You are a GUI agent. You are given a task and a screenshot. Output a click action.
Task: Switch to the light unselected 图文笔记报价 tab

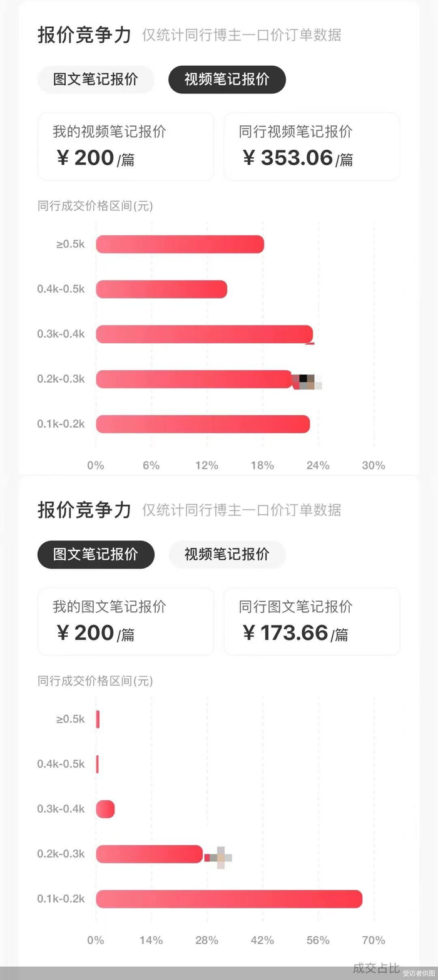pos(95,80)
